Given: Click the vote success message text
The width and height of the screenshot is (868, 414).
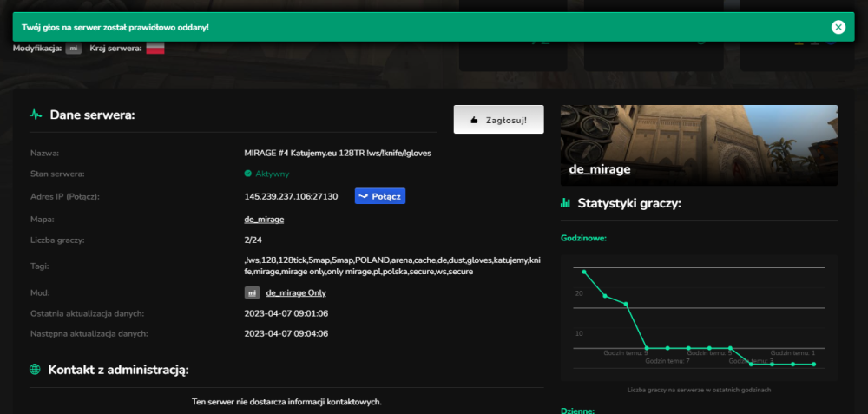Looking at the screenshot, I should coord(115,27).
